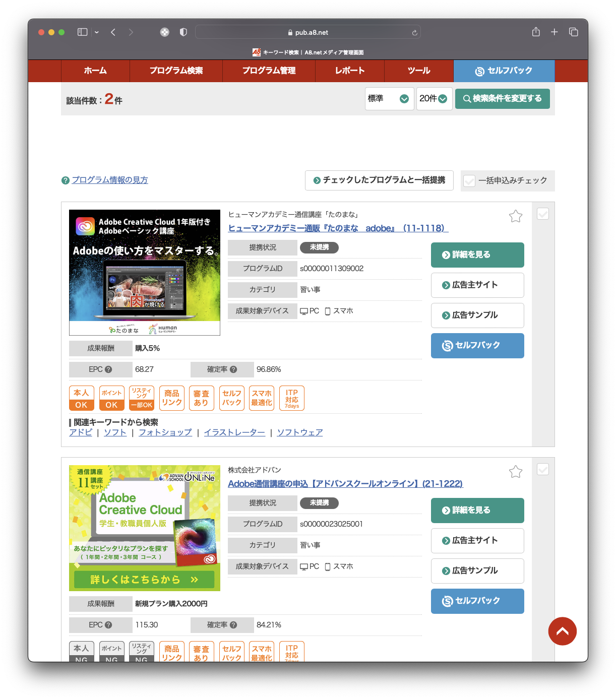Image resolution: width=616 pixels, height=699 pixels.
Task: Toggle the 一括申込みチェック checkbox
Action: pos(469,180)
